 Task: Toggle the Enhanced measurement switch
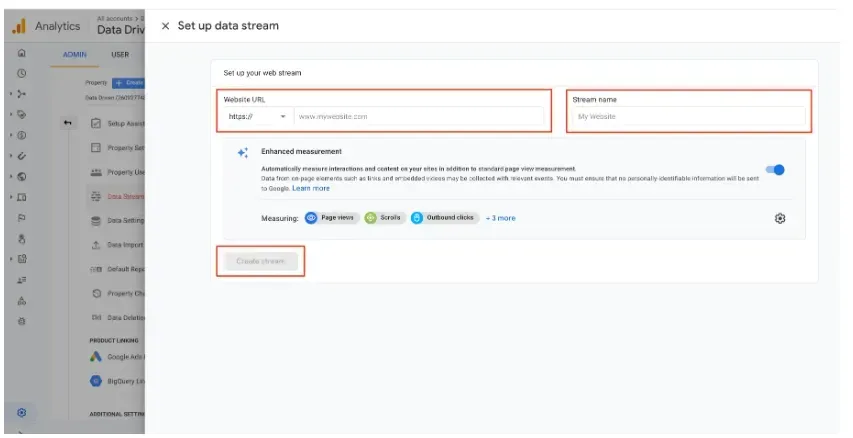[775, 170]
